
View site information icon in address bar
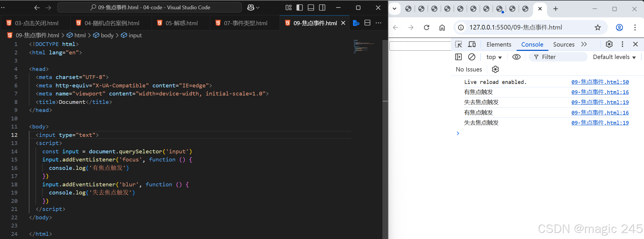click(461, 27)
